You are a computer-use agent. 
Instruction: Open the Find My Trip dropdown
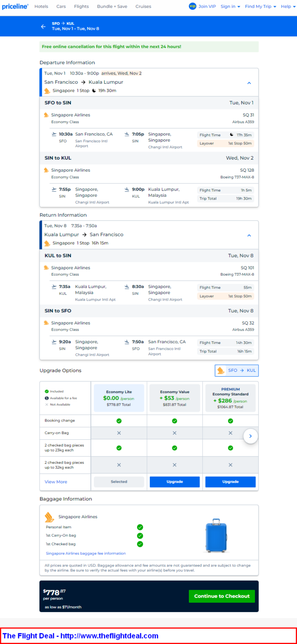(261, 7)
